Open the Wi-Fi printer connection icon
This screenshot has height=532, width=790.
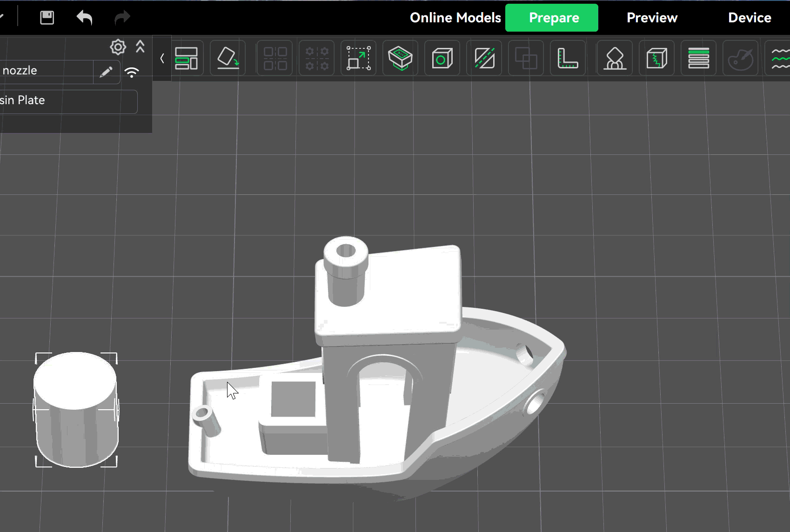click(x=132, y=72)
